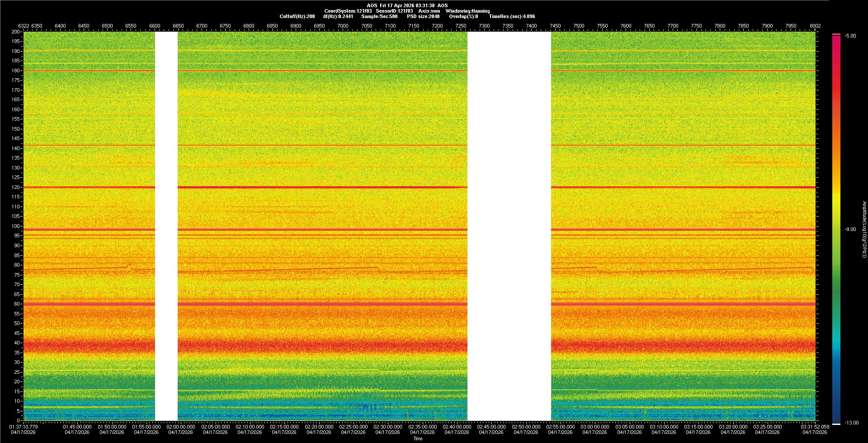Click the PSD size:2048 header text

(423, 16)
